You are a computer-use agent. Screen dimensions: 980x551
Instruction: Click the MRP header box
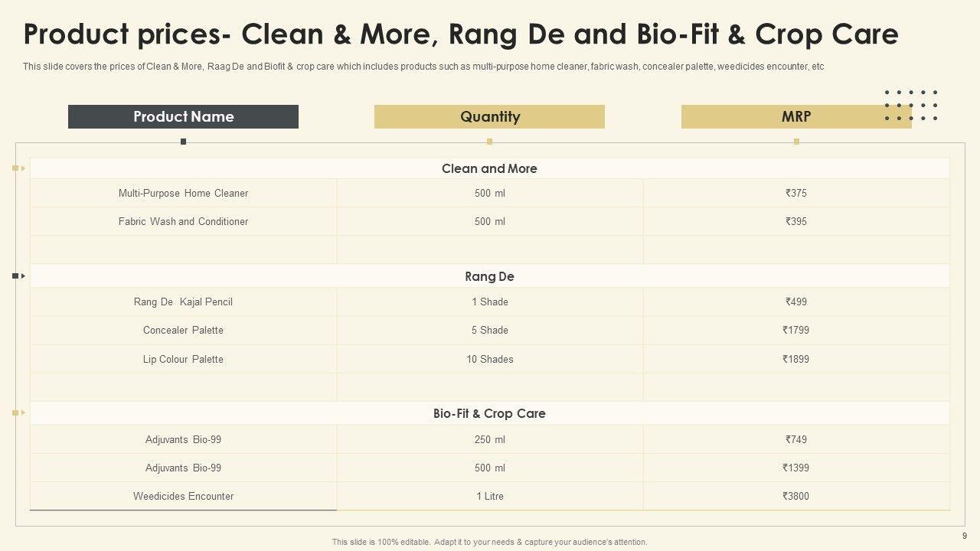(x=796, y=116)
